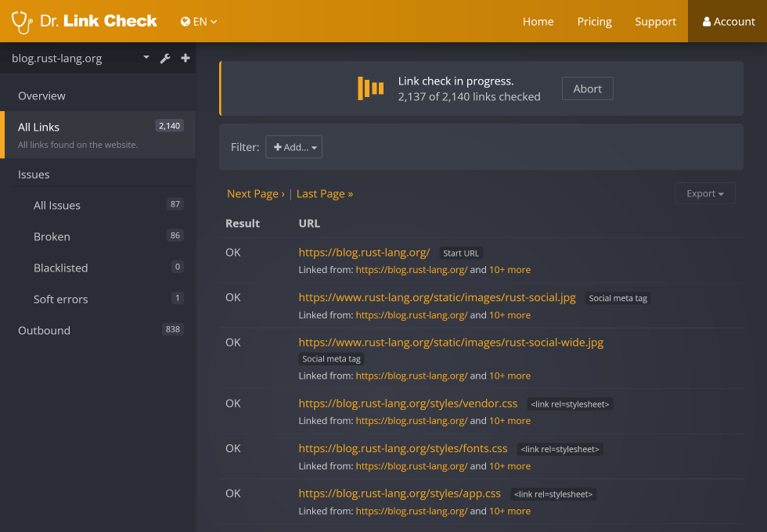Open the rust-social.jpg image link
Screen dimensions: 767x532
(x=437, y=297)
